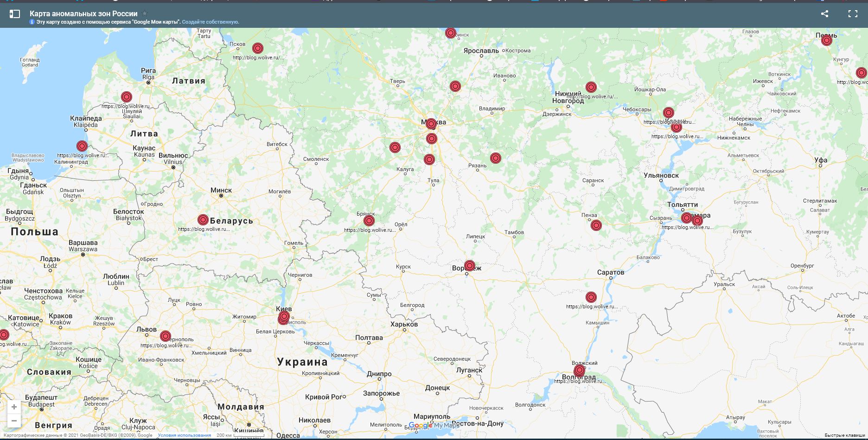This screenshot has height=440, width=868.
Task: Click the Минск city label
Action: pos(221,190)
